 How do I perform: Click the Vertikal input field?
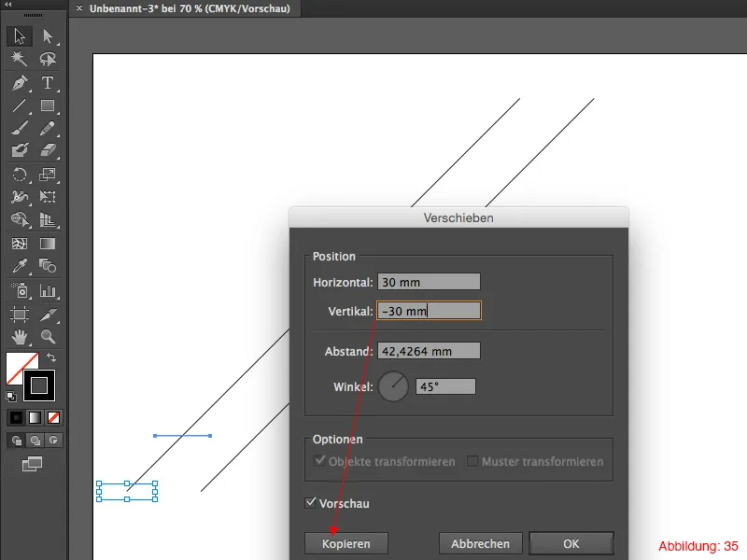coord(429,311)
